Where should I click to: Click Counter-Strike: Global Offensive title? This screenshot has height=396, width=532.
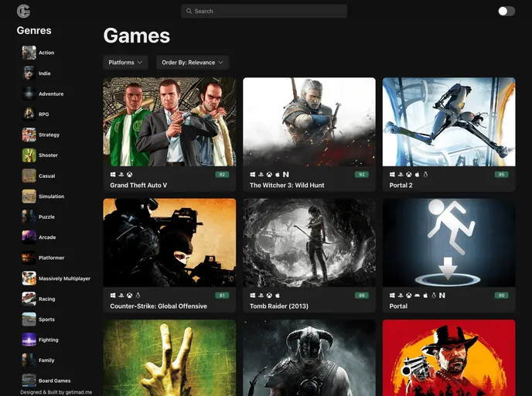pyautogui.click(x=159, y=306)
